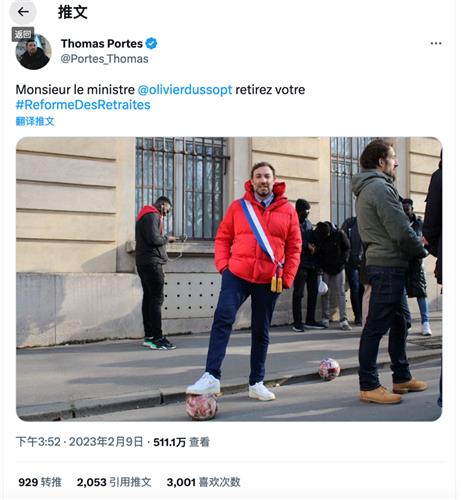The width and height of the screenshot is (461, 500).
Task: Open the three-dot more options menu
Action: click(x=436, y=43)
